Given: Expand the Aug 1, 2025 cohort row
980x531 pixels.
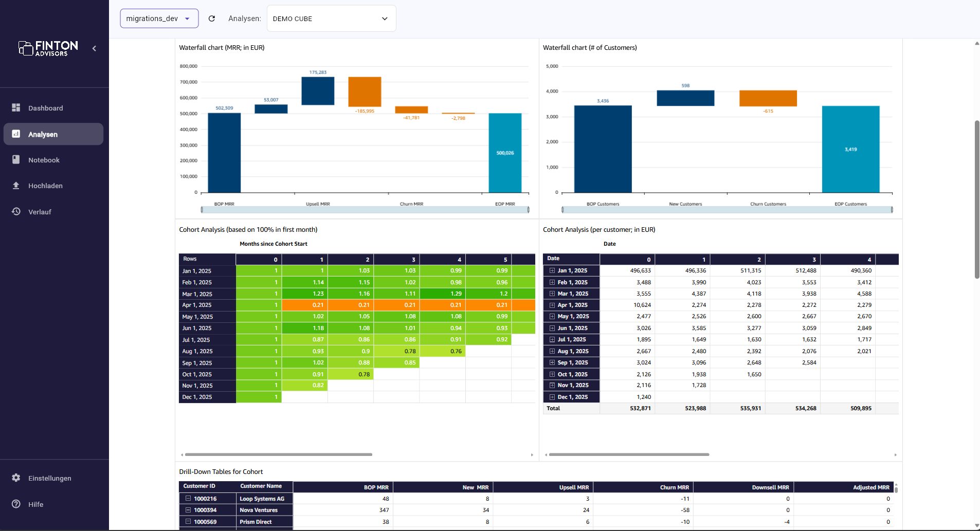Looking at the screenshot, I should [552, 351].
